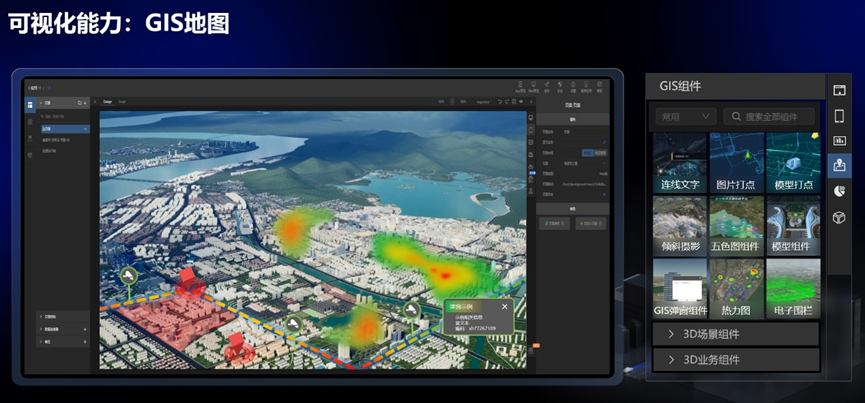Click the application back breadcrumb
The image size is (865, 403).
pyautogui.click(x=34, y=88)
